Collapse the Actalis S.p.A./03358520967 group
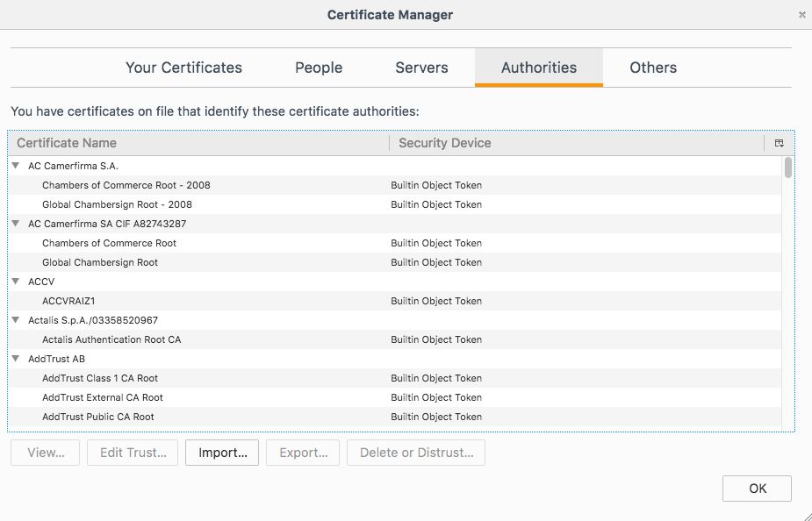This screenshot has width=812, height=521. click(x=15, y=320)
